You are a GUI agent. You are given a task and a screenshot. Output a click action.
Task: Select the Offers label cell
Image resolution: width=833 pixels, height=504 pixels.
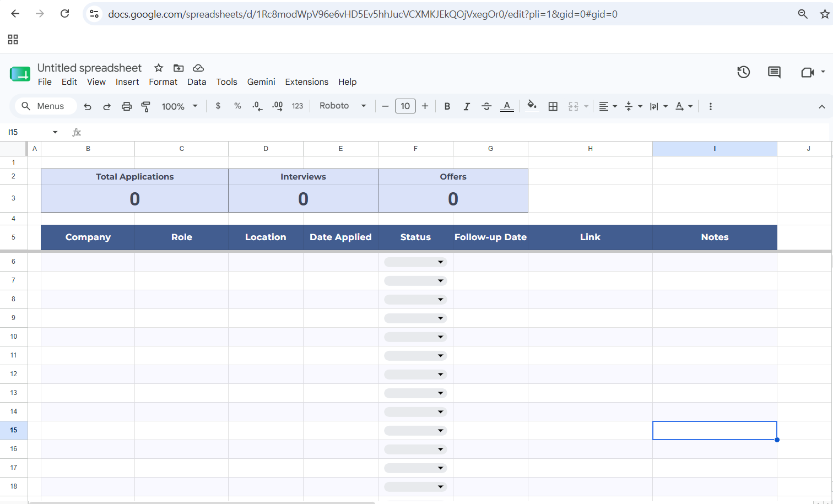[x=453, y=177]
